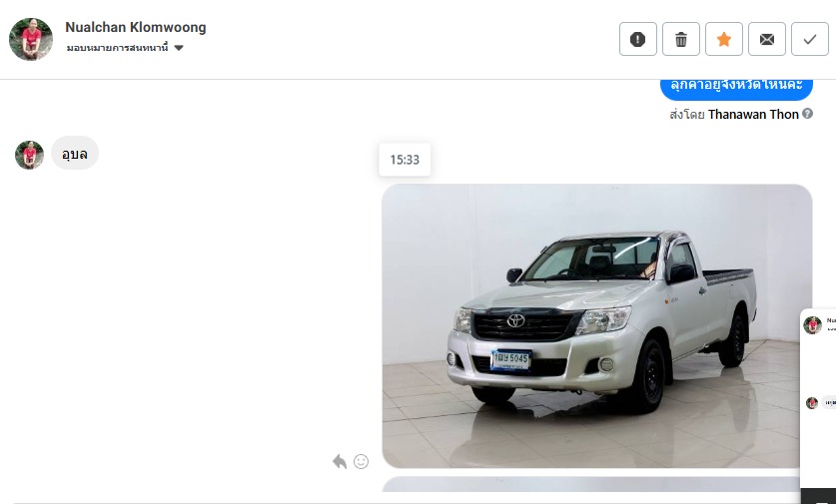
Task: Delete conversation using the trash icon
Action: coord(681,39)
